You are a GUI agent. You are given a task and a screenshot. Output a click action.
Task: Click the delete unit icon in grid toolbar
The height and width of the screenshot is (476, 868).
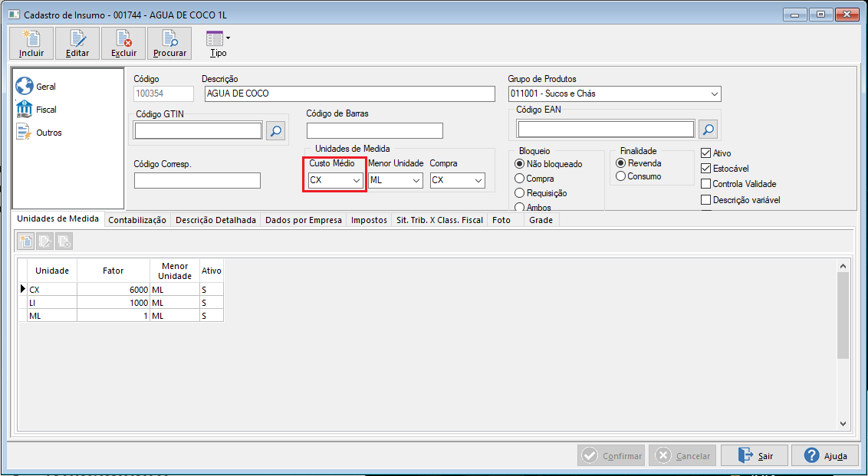click(64, 241)
